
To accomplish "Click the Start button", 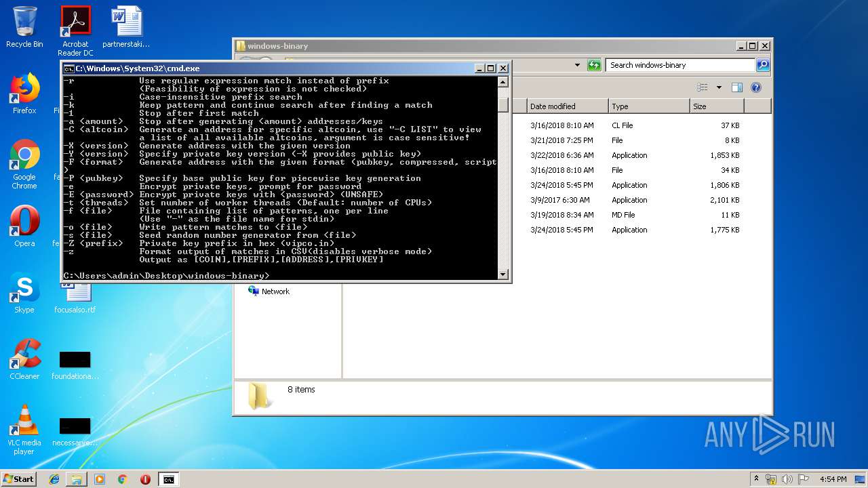I will pos(19,479).
